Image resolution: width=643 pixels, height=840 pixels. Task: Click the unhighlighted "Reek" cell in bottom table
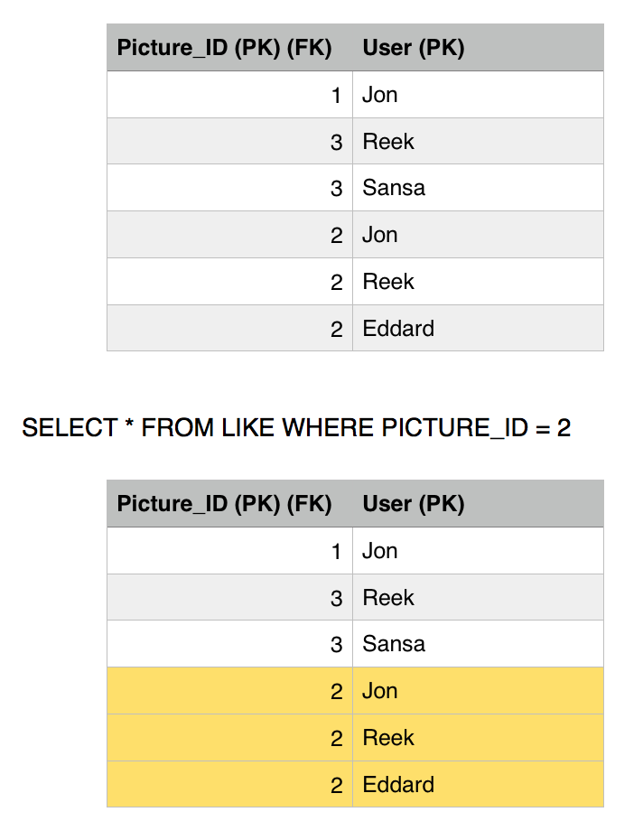(388, 598)
